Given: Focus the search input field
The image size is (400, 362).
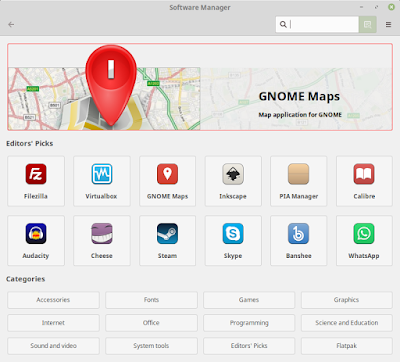Looking at the screenshot, I should (x=317, y=24).
